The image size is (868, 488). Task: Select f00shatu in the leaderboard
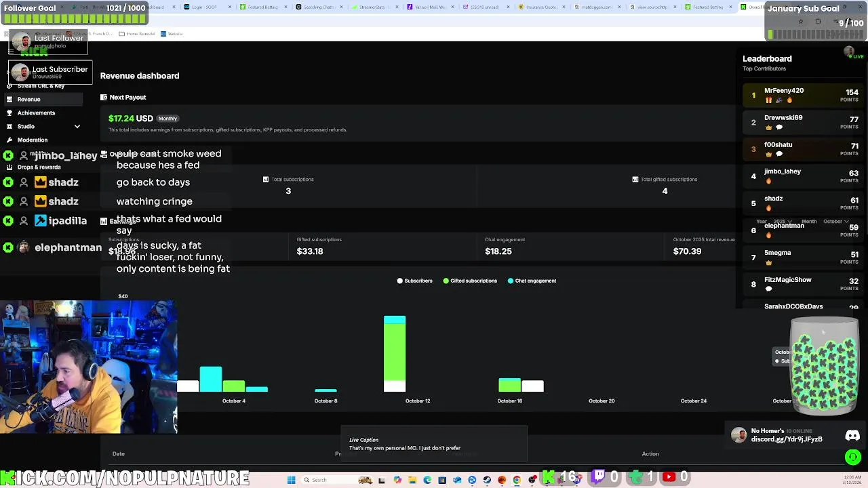[802, 149]
